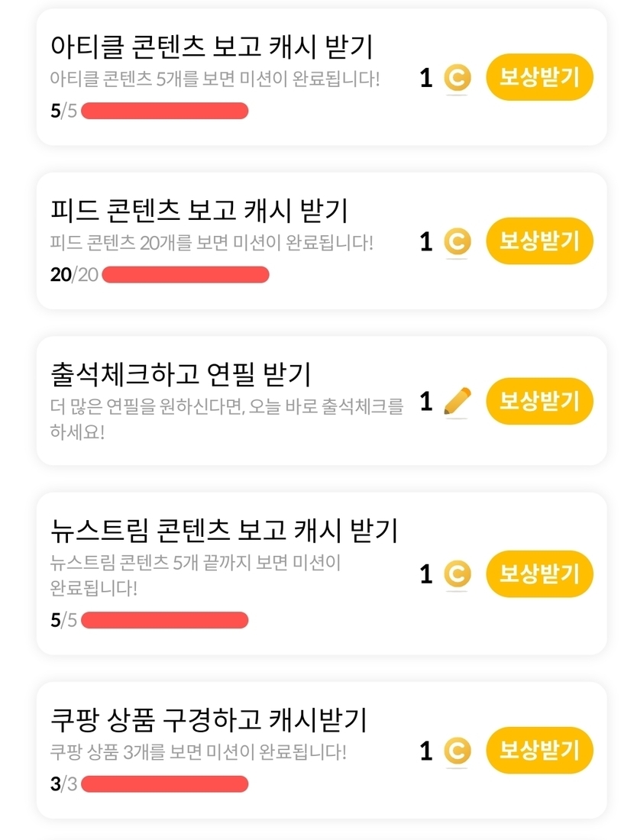634x840 pixels.
Task: Click the coin icon in newstream mission
Action: pos(457,573)
